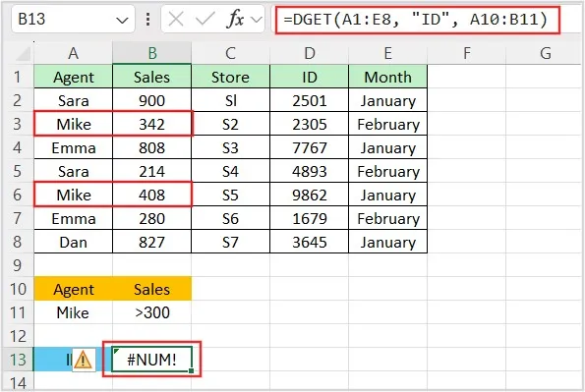Select the 'Dan' cell
This screenshot has width=585, height=392.
click(x=73, y=242)
